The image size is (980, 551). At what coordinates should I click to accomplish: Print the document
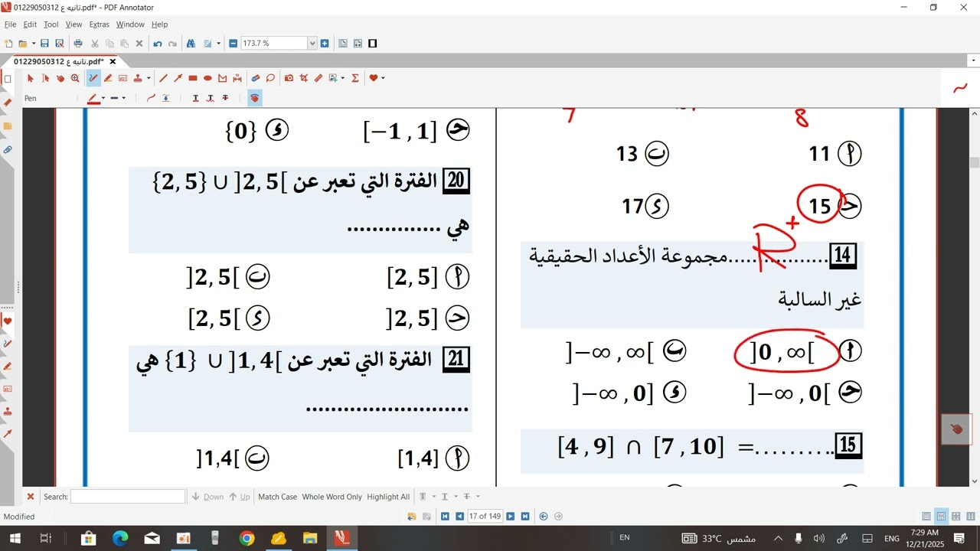click(78, 44)
